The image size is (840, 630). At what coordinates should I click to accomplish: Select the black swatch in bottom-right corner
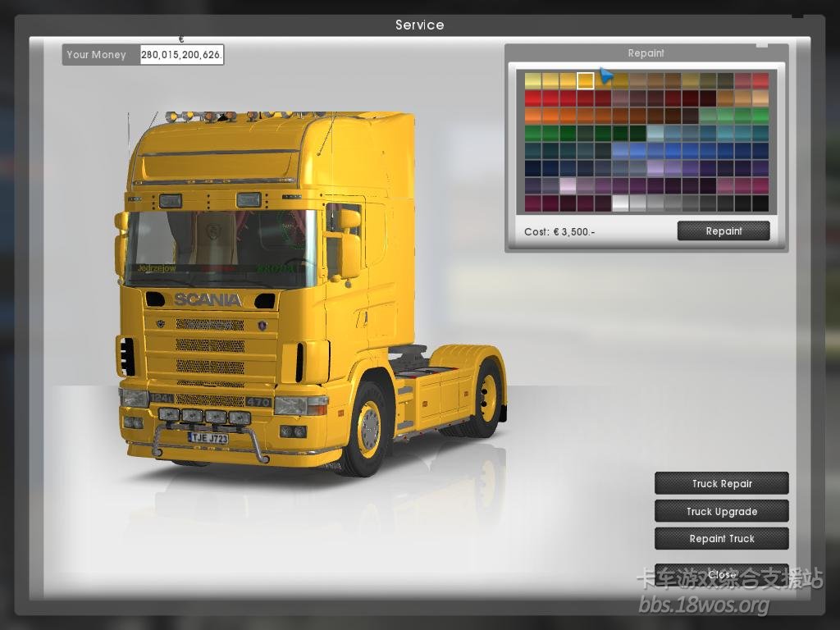tap(760, 203)
